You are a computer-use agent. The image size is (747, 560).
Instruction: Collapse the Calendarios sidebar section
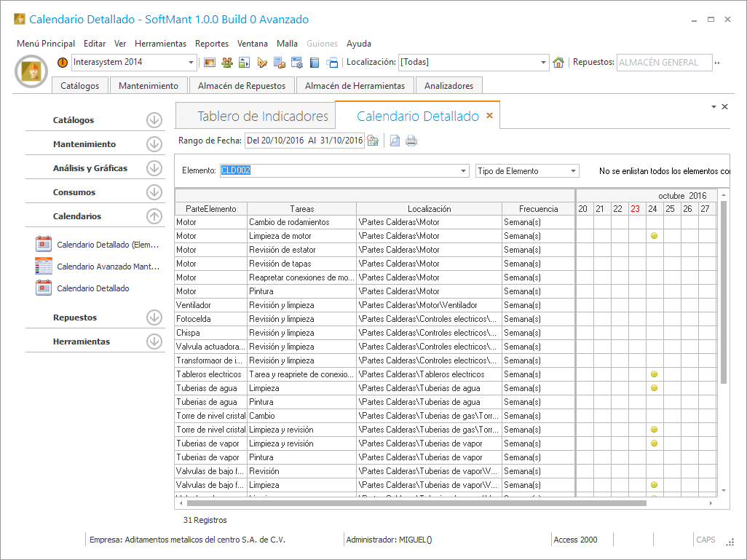tap(154, 216)
